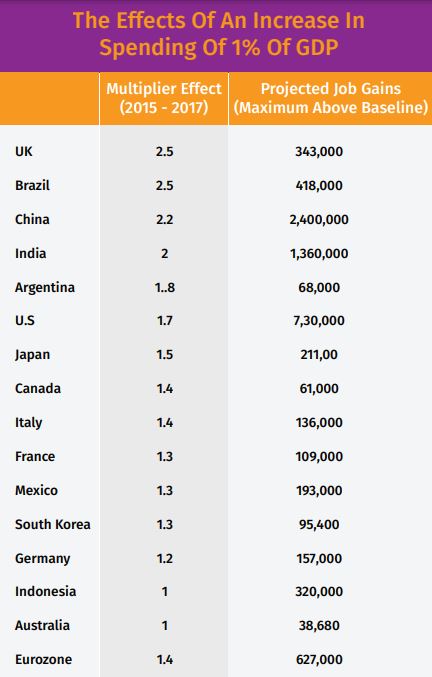Click the South Korea label
This screenshot has height=677, width=432.
(x=53, y=525)
